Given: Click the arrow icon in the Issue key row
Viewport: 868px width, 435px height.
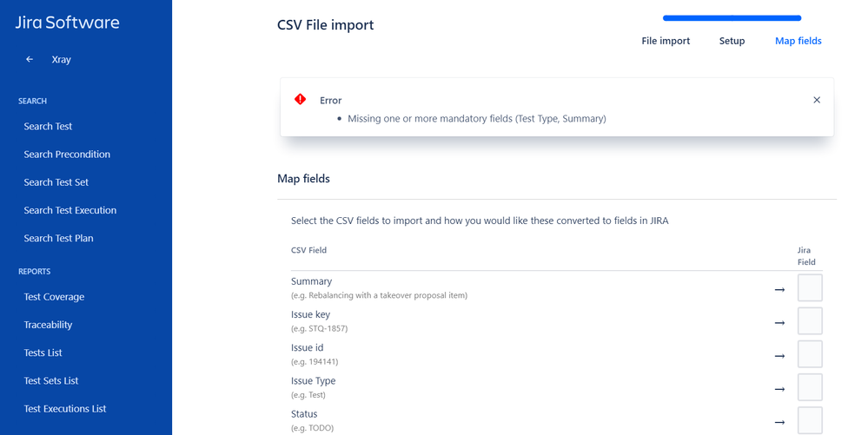Looking at the screenshot, I should point(779,323).
